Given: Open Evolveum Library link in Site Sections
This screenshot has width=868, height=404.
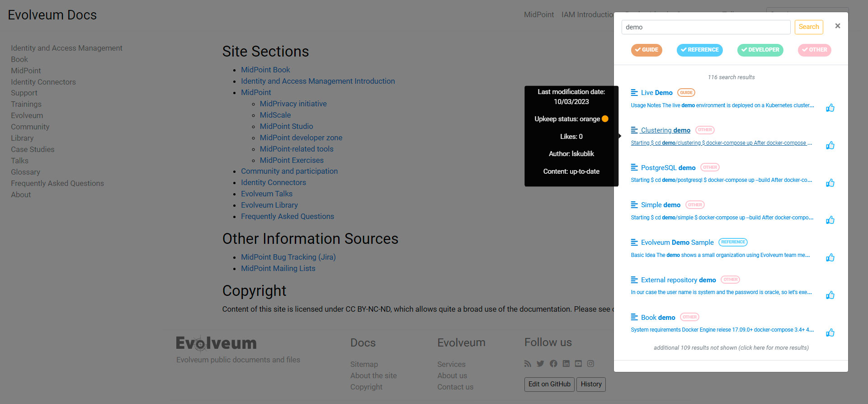Looking at the screenshot, I should (269, 205).
